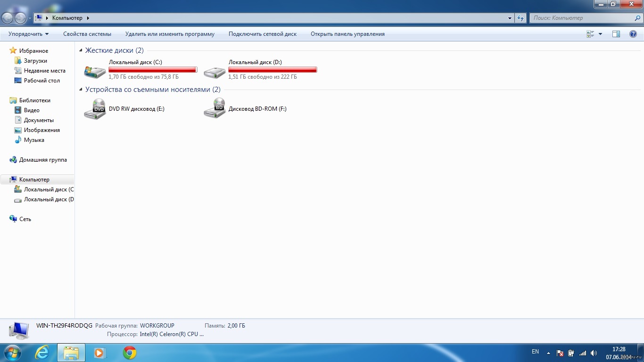Click the Поиск: Компьютер search field
The width and height of the screenshot is (644, 362).
click(582, 18)
